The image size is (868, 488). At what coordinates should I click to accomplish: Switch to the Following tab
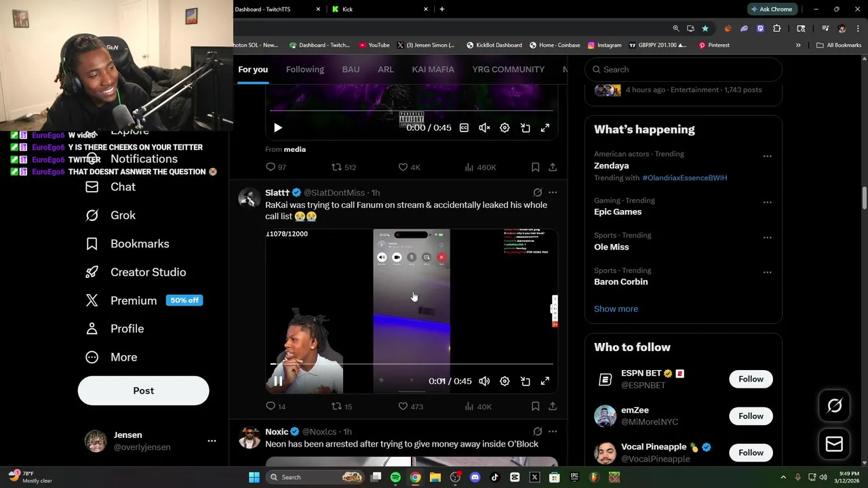[304, 69]
